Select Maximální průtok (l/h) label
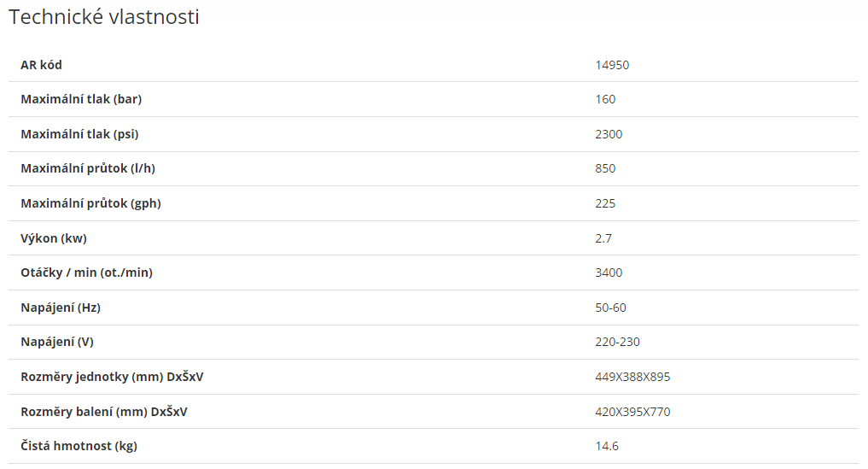Viewport: 868px width, 469px height. (88, 168)
